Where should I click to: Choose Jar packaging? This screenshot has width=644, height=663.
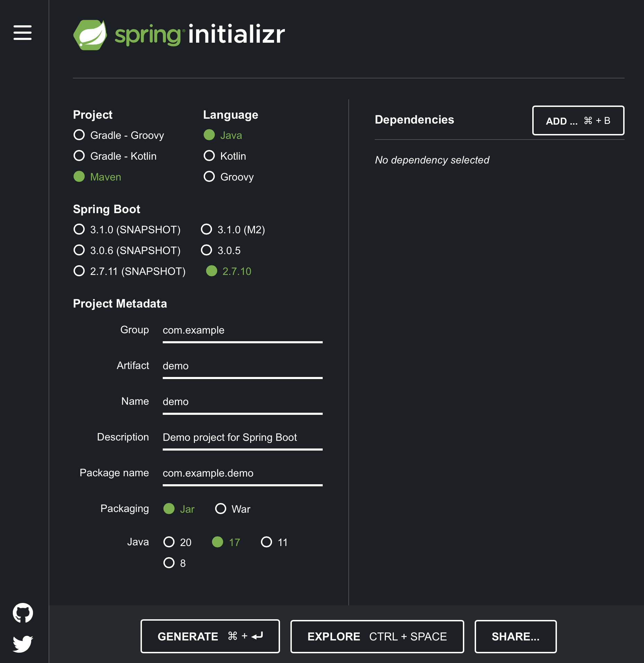click(179, 509)
